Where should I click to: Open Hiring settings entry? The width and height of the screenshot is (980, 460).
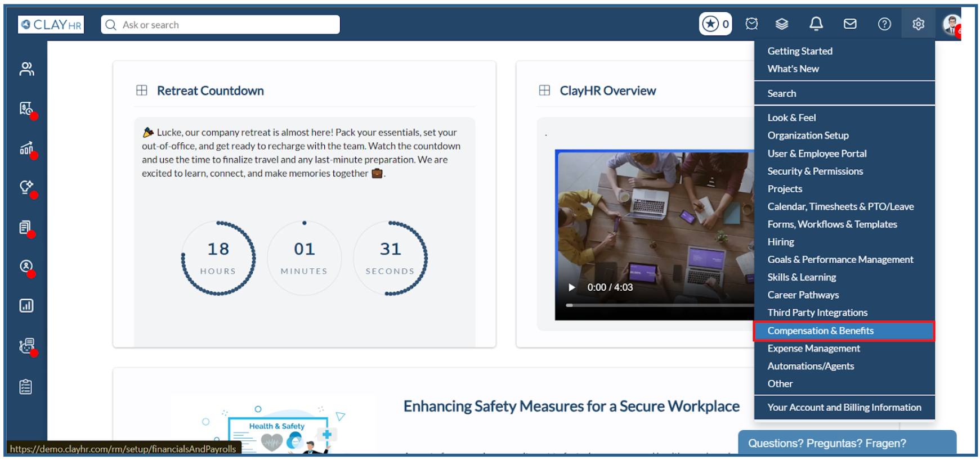tap(781, 242)
